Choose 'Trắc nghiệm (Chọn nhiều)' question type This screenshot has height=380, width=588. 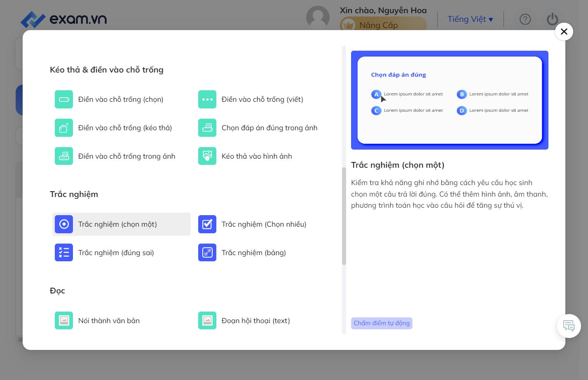point(265,224)
